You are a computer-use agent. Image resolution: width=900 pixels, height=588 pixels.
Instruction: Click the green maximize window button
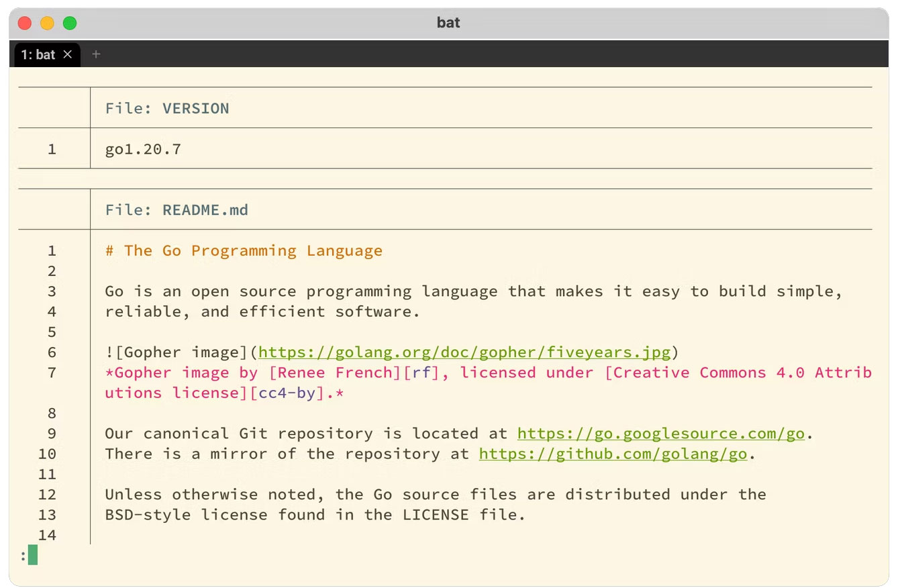coord(70,23)
